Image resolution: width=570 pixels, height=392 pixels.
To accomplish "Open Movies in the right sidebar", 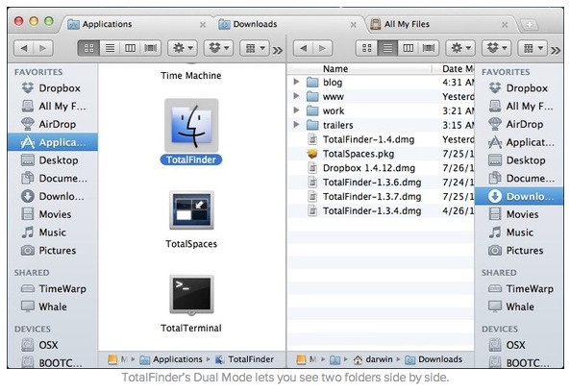I will pos(513,214).
